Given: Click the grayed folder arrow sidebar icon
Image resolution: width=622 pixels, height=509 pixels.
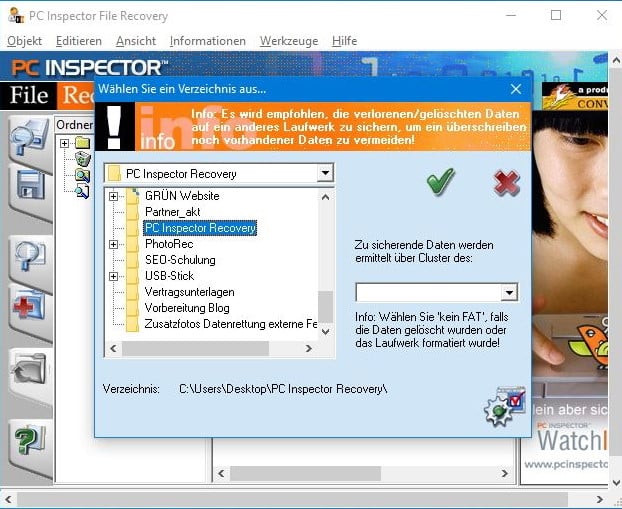Looking at the screenshot, I should pos(29,369).
